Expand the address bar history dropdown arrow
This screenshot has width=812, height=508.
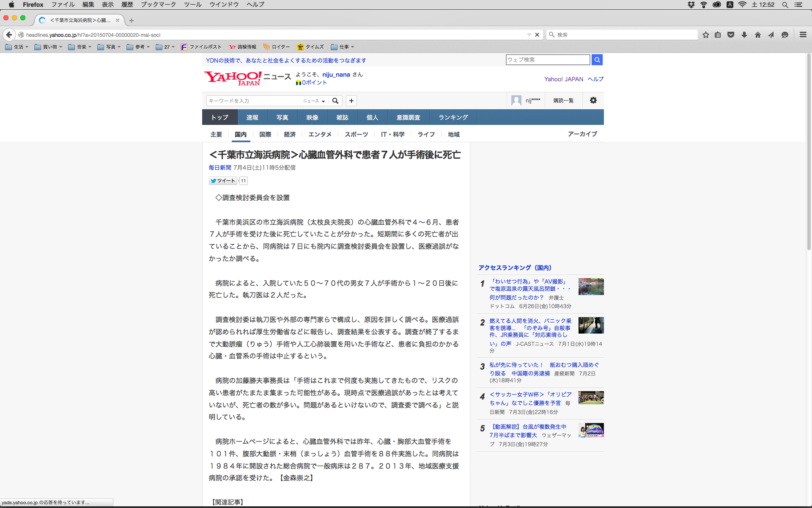click(x=529, y=35)
